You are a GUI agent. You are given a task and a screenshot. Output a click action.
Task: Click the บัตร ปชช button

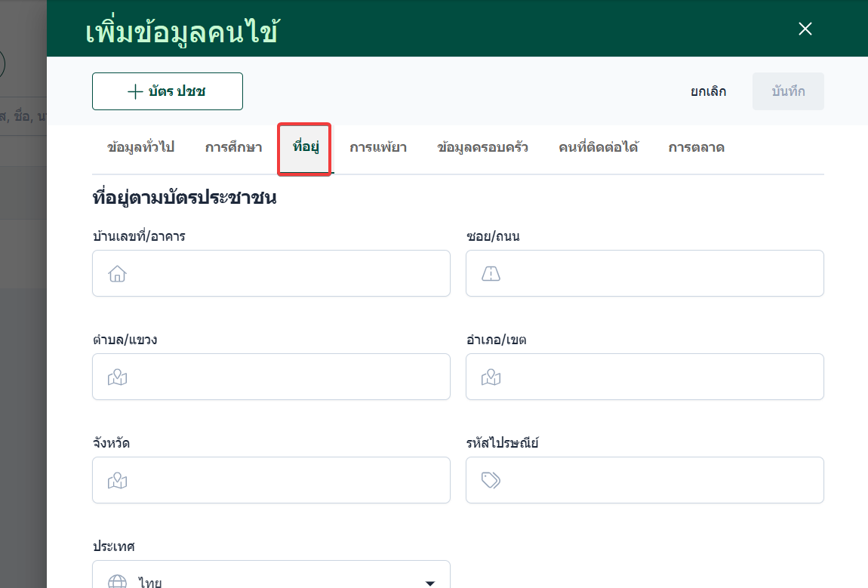(167, 91)
